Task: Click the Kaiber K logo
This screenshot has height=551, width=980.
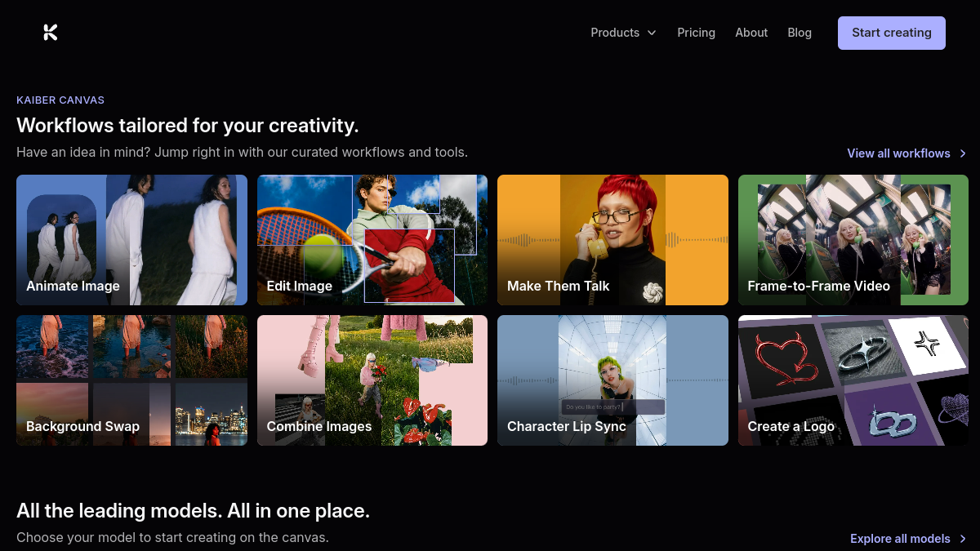Action: [x=51, y=33]
